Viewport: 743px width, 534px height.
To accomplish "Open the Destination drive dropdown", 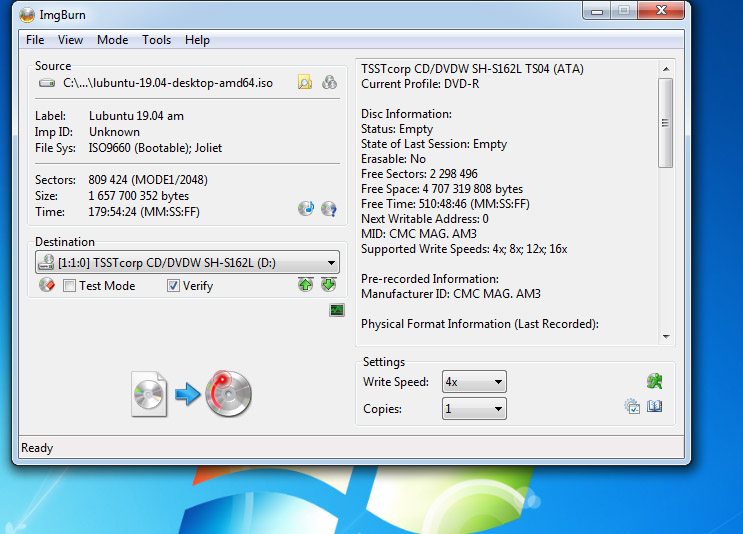I will 188,262.
